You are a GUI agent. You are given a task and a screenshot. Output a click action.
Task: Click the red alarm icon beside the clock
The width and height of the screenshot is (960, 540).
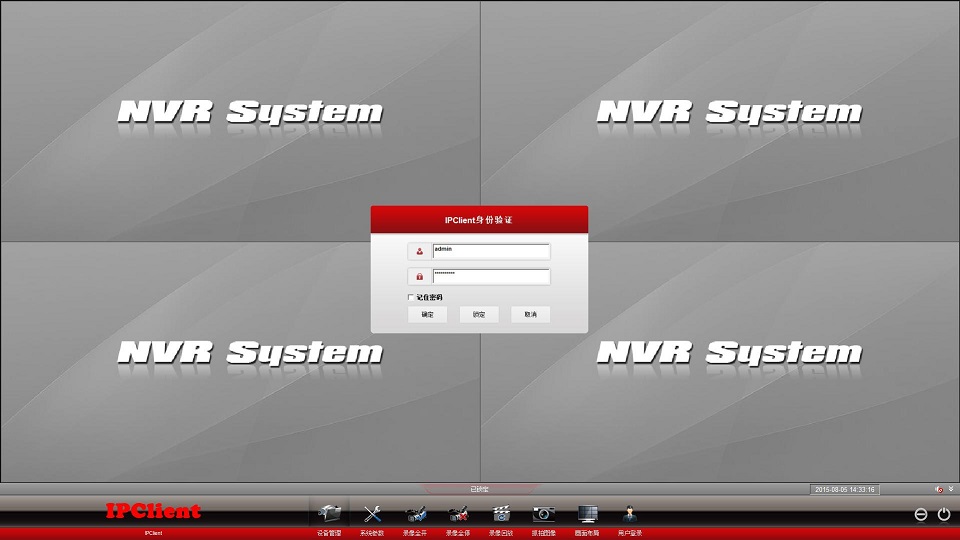tap(939, 489)
